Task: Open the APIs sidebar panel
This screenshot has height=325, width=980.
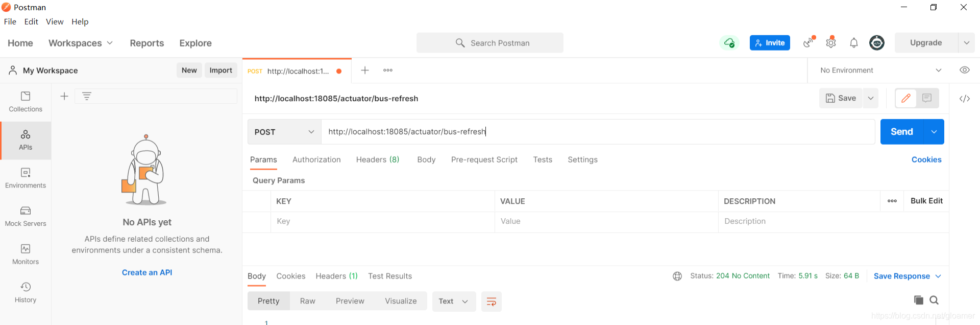Action: pos(26,141)
